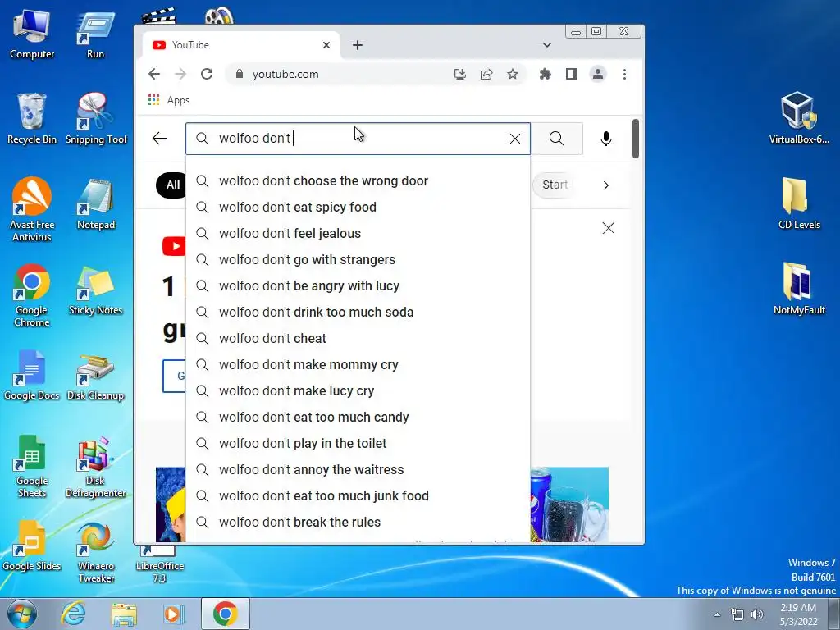Click the Pepsi can video thumbnail
This screenshot has height=630, width=840.
[569, 504]
